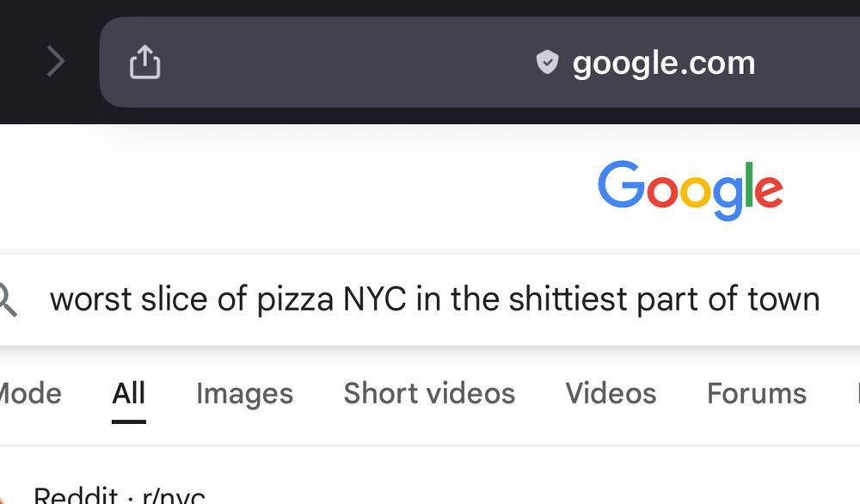Click the magnifier search icon
860x504 pixels.
pyautogui.click(x=7, y=299)
